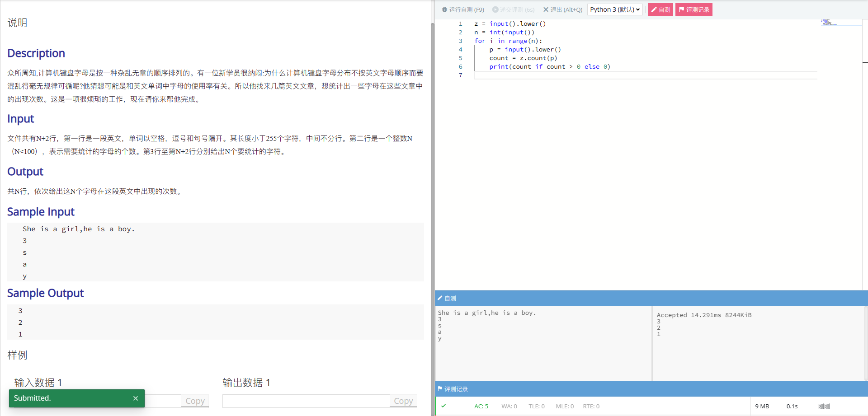Click the code minimap thumbnail in editor
The width and height of the screenshot is (868, 416).
point(828,23)
